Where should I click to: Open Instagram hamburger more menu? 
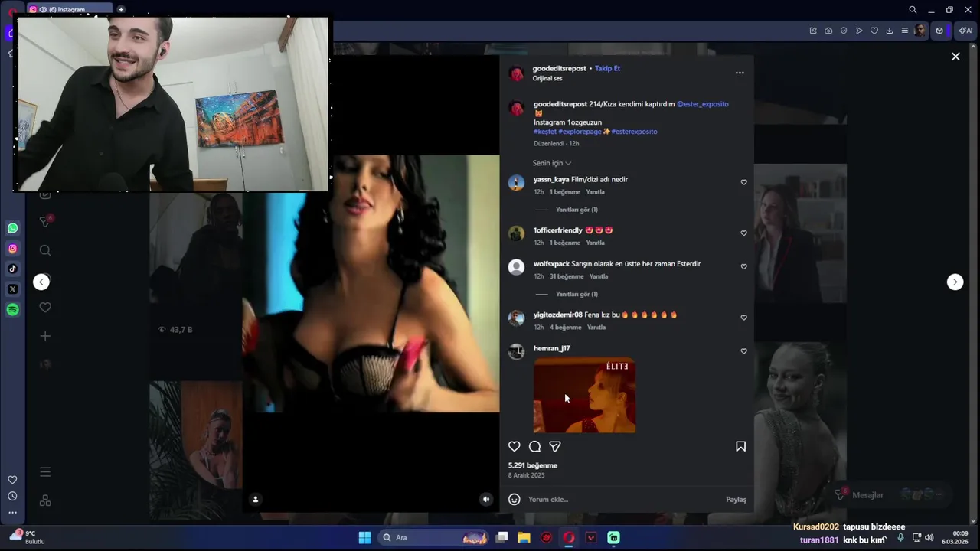click(x=45, y=471)
